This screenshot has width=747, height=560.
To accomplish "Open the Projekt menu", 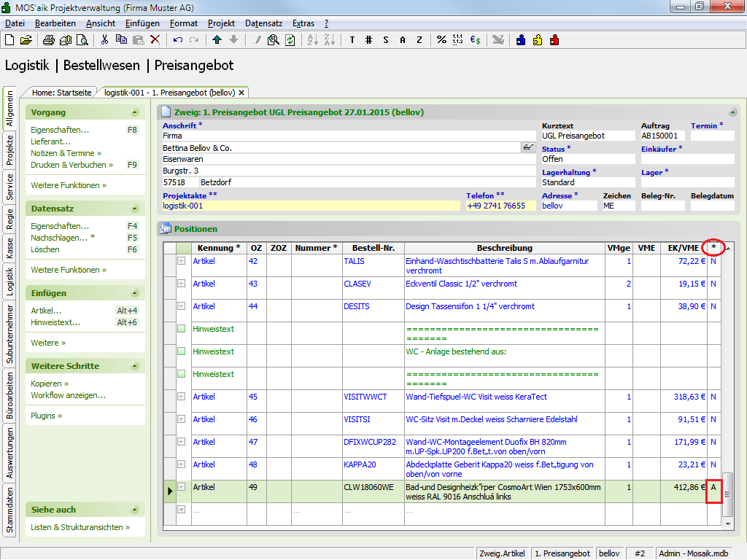I will click(221, 23).
